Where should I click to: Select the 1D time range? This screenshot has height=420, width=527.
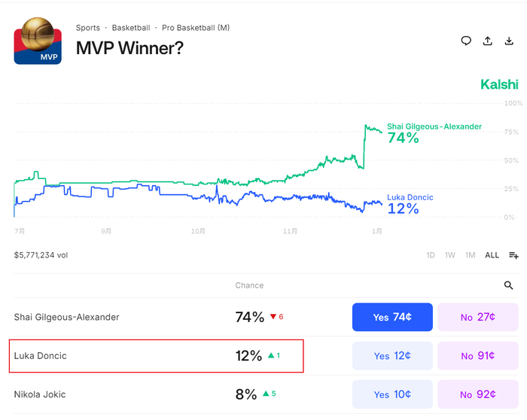pos(431,255)
